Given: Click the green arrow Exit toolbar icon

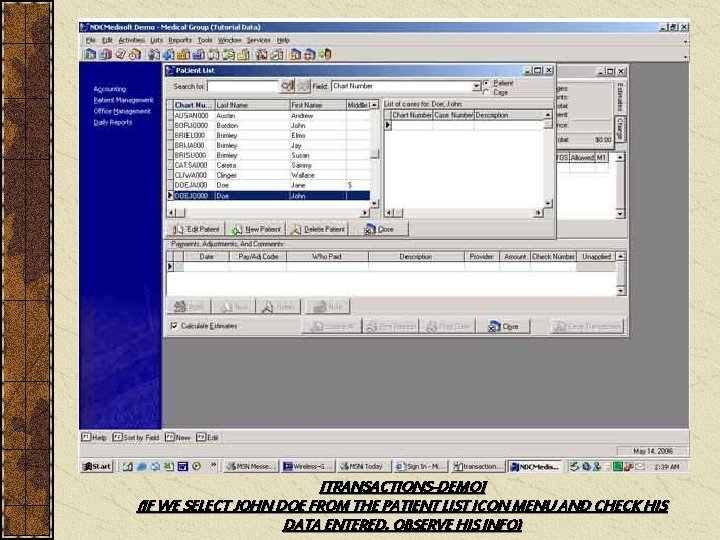Looking at the screenshot, I should tap(325, 55).
